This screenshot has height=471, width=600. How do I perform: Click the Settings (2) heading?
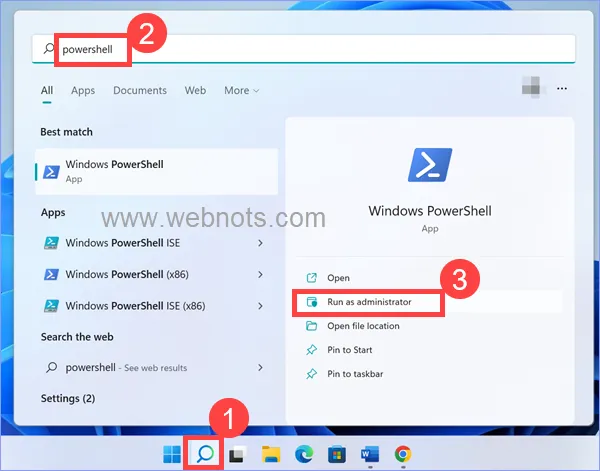[68, 399]
